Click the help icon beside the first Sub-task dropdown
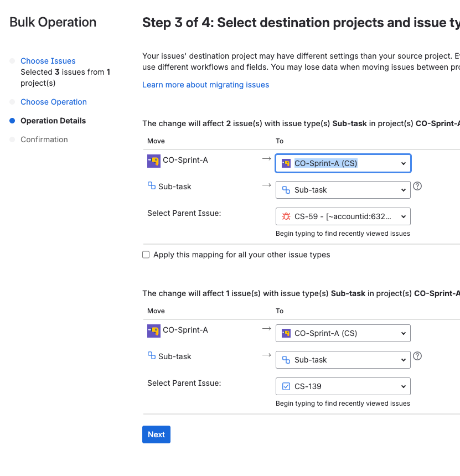The height and width of the screenshot is (476, 460). pyautogui.click(x=418, y=187)
